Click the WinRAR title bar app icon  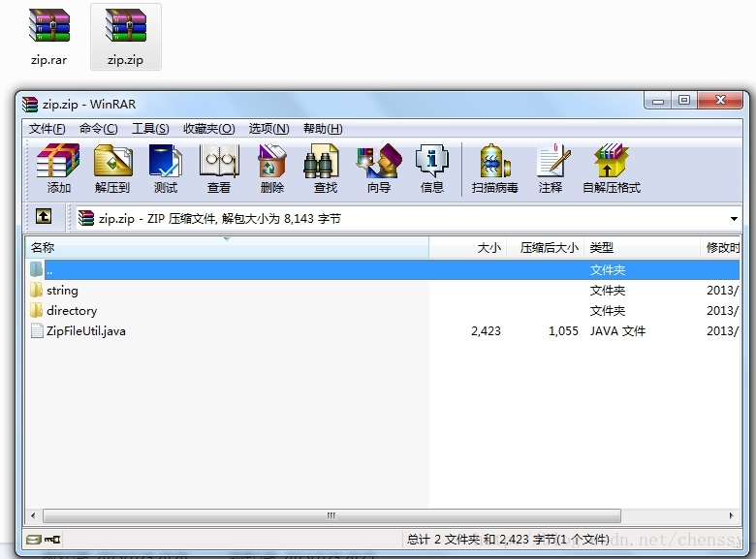click(30, 104)
